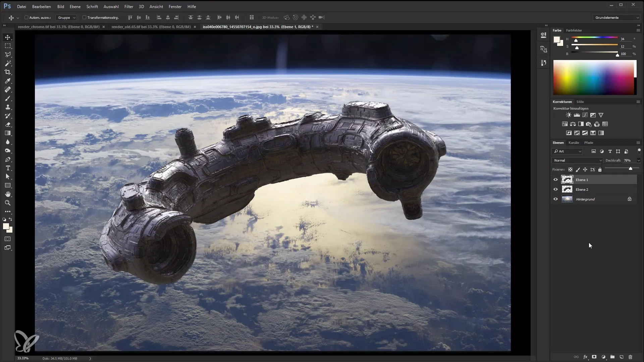
Task: Open the layer filter Art dropdown
Action: coord(568,152)
